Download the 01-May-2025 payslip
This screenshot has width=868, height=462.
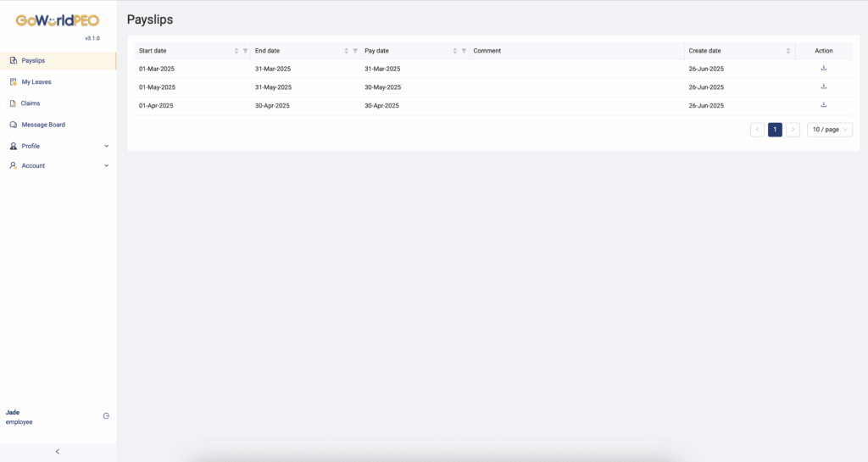[x=823, y=86]
